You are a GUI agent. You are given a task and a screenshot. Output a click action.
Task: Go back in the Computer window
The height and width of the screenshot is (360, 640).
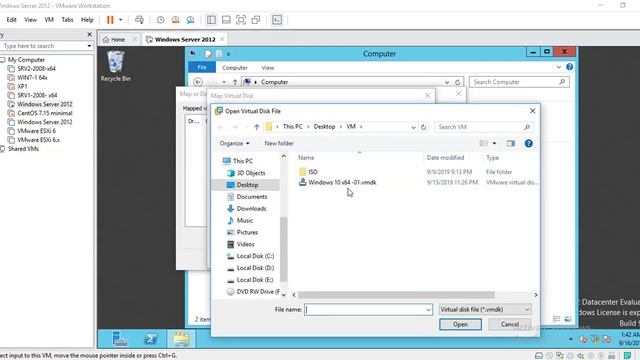198,82
